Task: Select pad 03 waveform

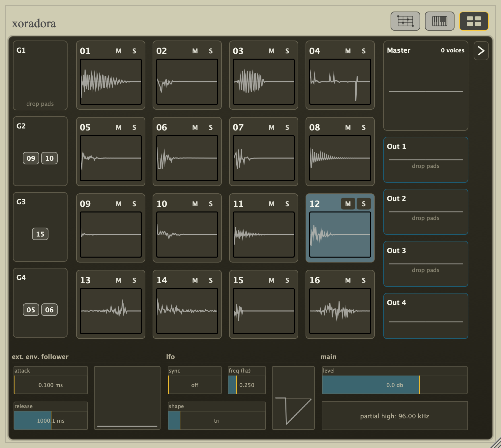Action: pos(264,82)
